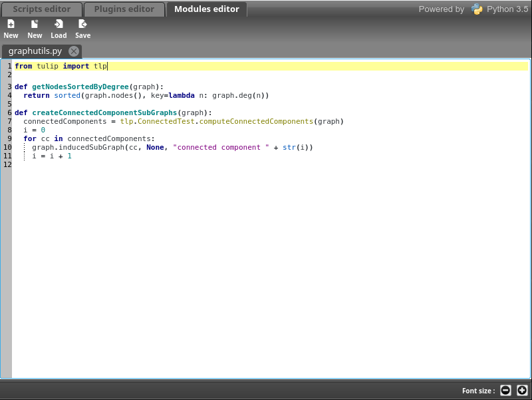The image size is (532, 400).
Task: Click the first New button with plus icon
Action: pyautogui.click(x=11, y=29)
